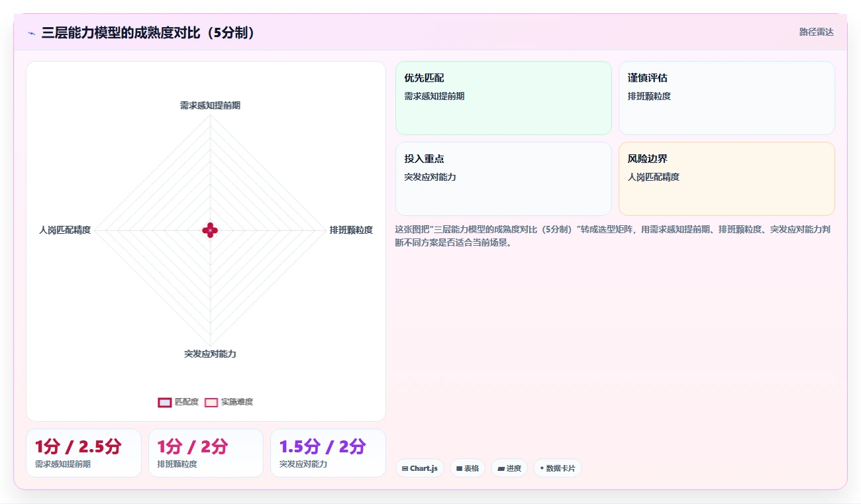This screenshot has width=861, height=504.
Task: Open the 优先匹配 card
Action: [x=503, y=98]
